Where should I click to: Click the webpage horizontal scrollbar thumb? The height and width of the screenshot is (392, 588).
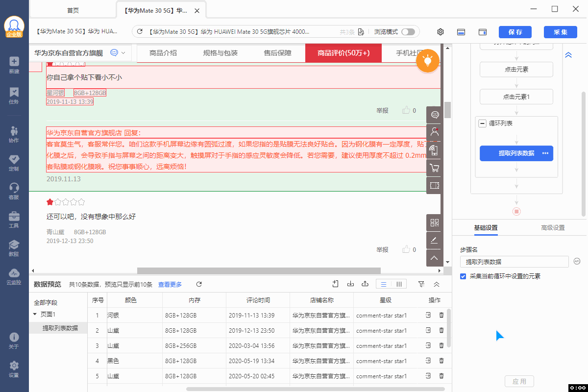[x=259, y=270]
